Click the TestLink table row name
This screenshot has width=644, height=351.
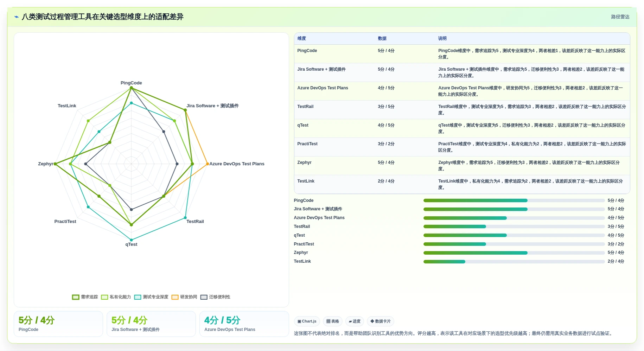(306, 181)
